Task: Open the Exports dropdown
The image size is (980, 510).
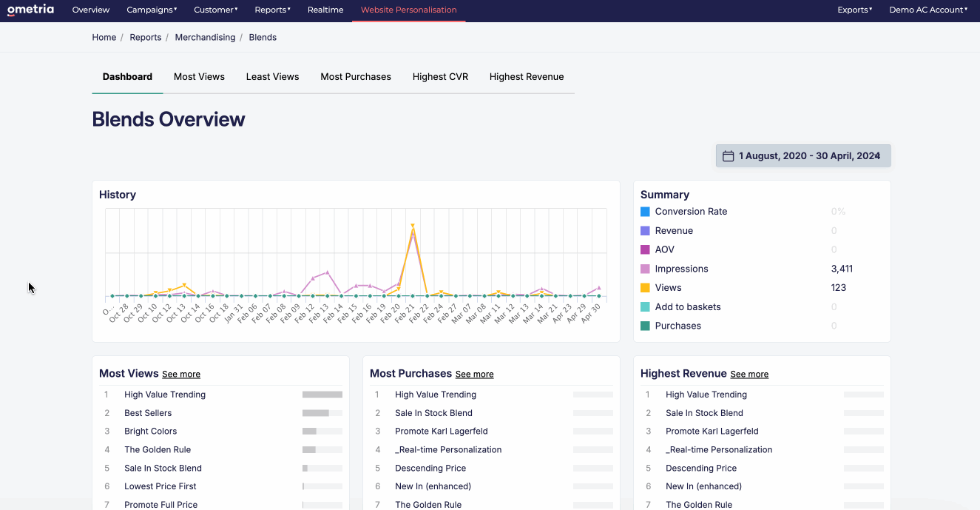Action: 854,10
